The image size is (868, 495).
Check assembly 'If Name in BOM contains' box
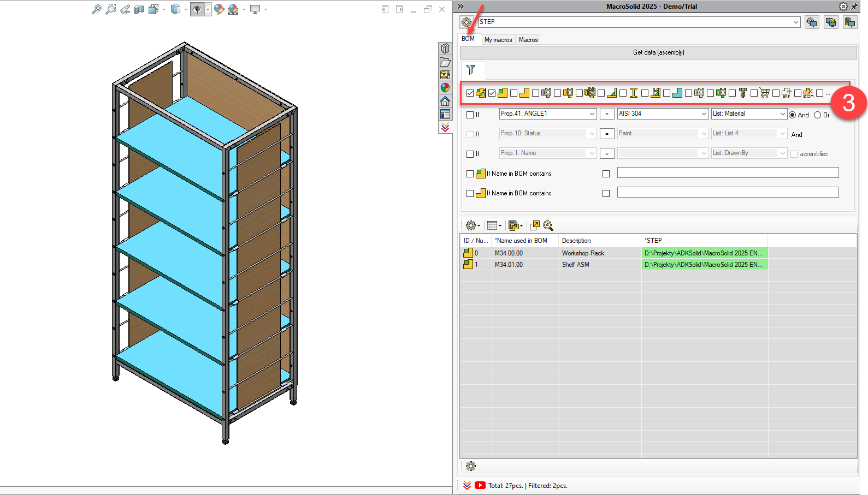470,174
